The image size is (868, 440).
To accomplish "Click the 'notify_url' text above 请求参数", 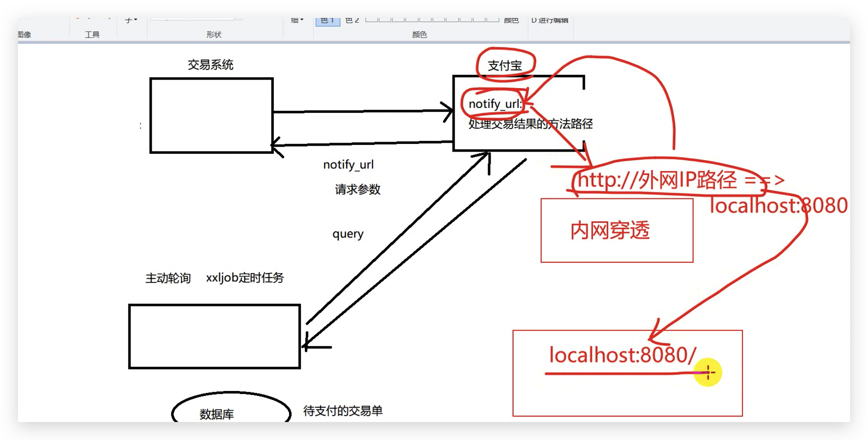I will (348, 165).
